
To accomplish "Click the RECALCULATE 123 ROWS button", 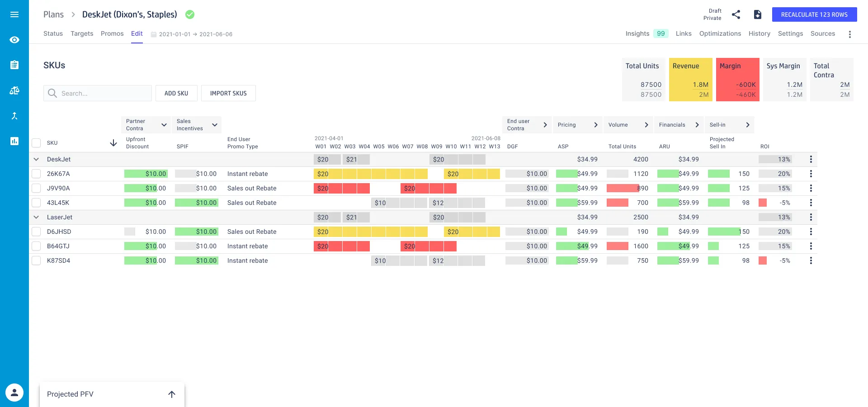I will [x=814, y=14].
